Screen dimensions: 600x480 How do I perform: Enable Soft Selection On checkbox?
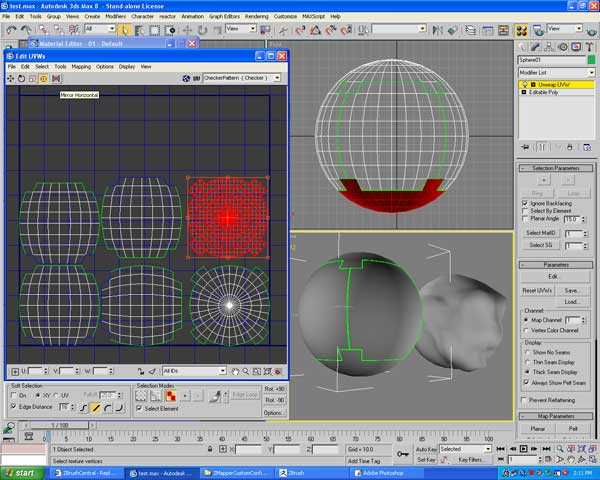pyautogui.click(x=14, y=395)
